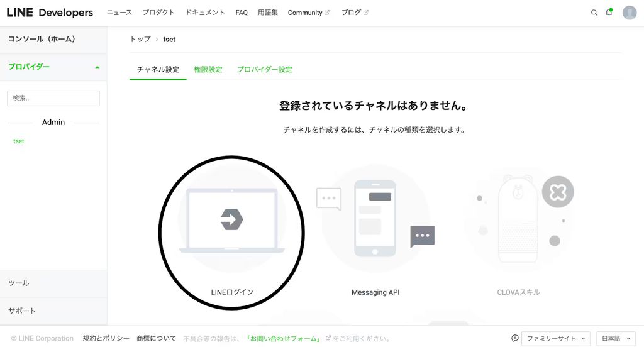Click the Admin section label
The height and width of the screenshot is (352, 644).
(x=53, y=122)
